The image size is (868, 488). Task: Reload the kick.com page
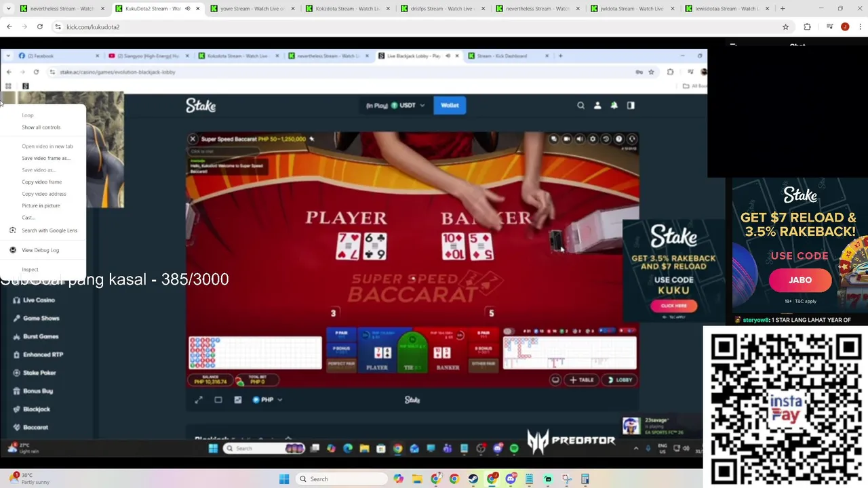click(40, 27)
